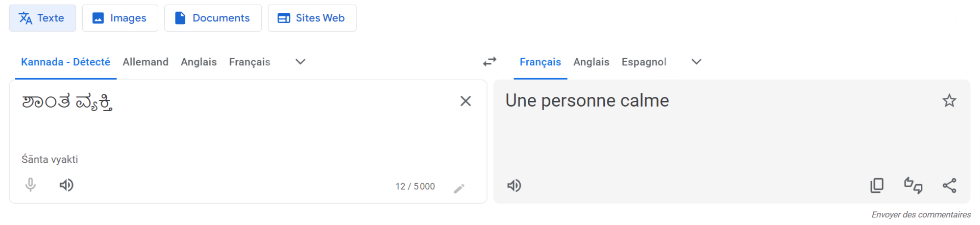Rate this translation with thumbs icon

pos(913,185)
